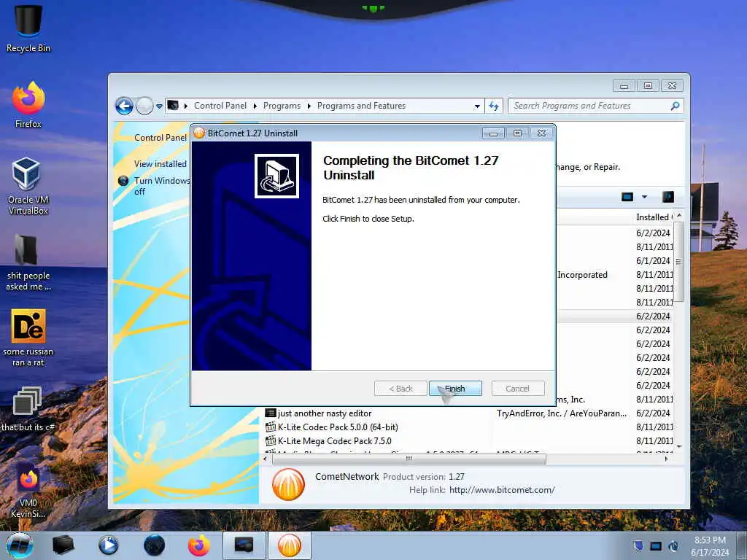Screen dimensions: 747x560
Task: Click the 'just another nasty editor' row icon
Action: tap(271, 413)
